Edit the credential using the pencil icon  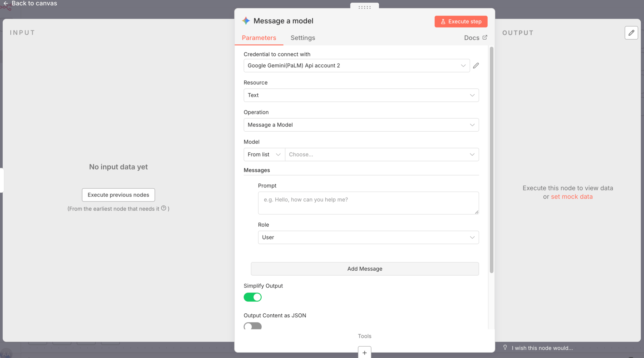476,65
